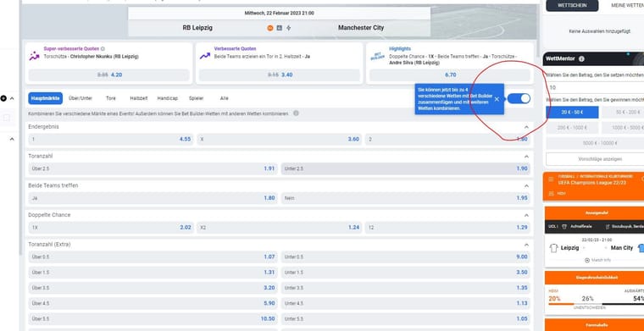644x331 pixels.
Task: Click the orange live-stats icon between team names
Action: pos(269,28)
